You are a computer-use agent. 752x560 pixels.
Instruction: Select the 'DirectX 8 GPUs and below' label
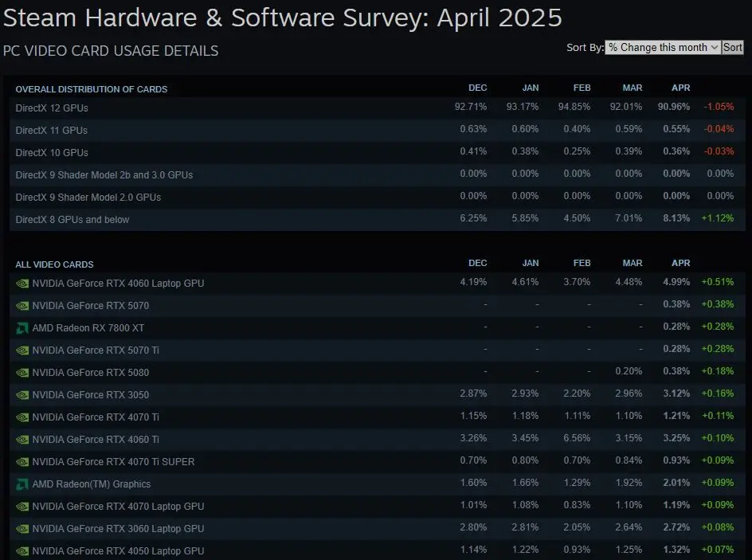coord(72,220)
